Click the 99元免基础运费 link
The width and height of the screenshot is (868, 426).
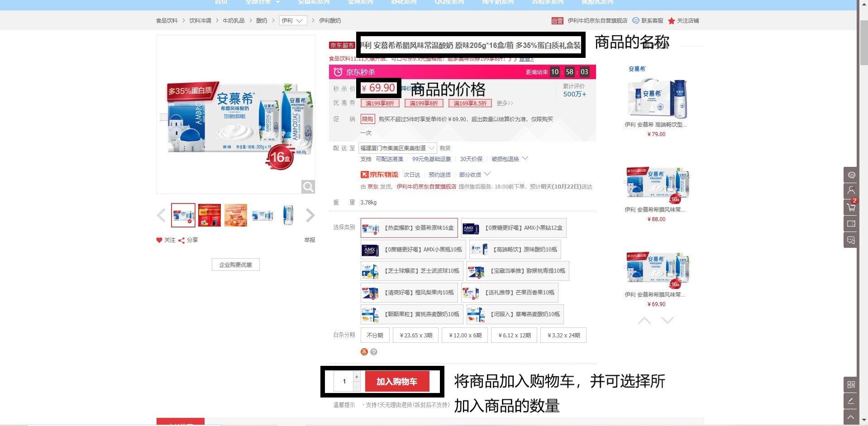(431, 159)
